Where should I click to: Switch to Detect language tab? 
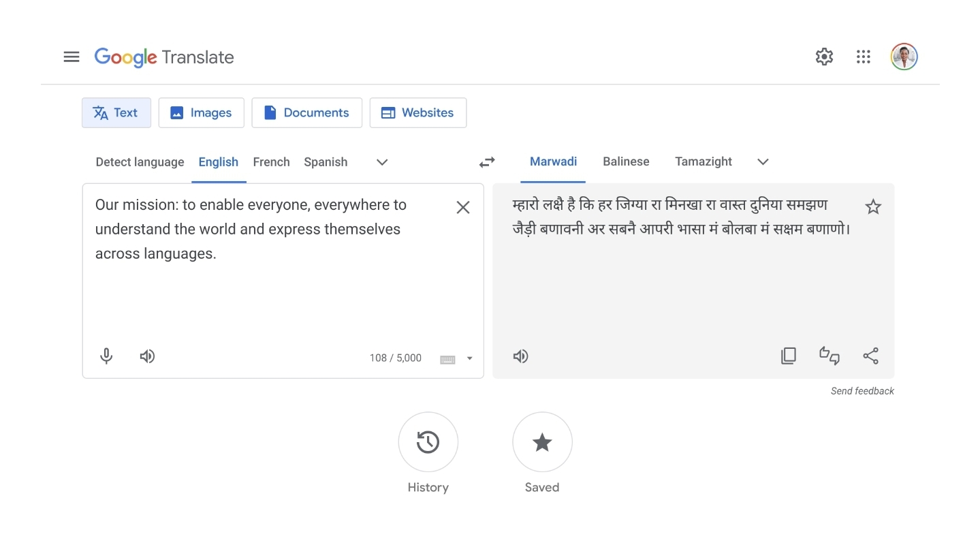(140, 162)
